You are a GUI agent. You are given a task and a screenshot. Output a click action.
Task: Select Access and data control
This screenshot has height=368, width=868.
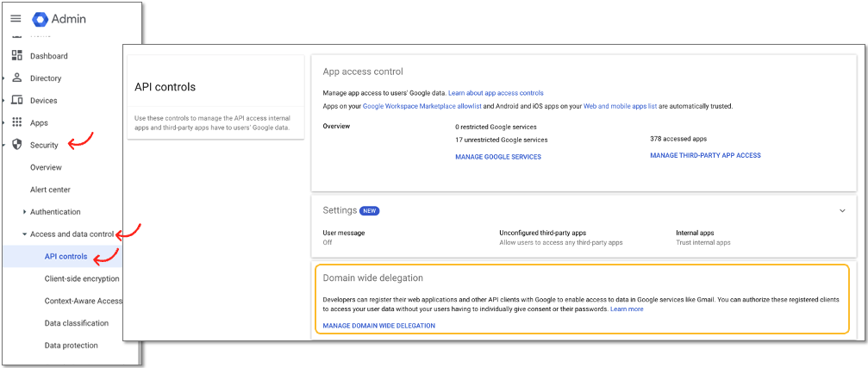click(72, 234)
